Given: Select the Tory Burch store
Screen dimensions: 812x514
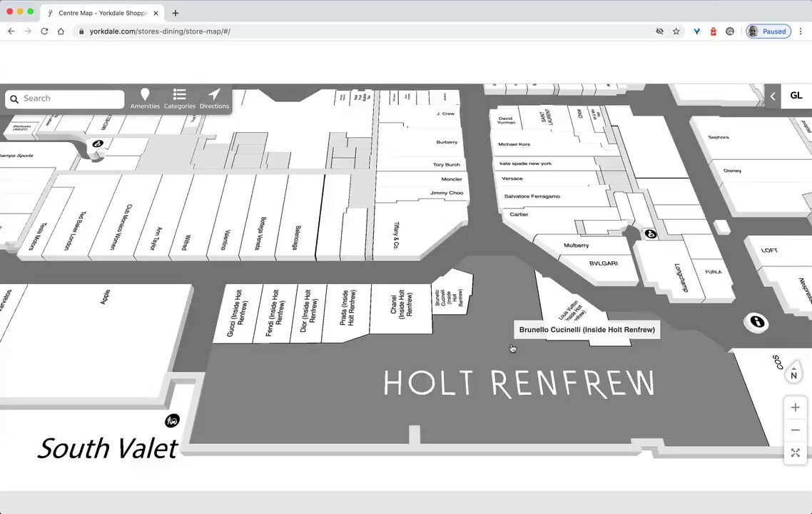Looking at the screenshot, I should (447, 165).
